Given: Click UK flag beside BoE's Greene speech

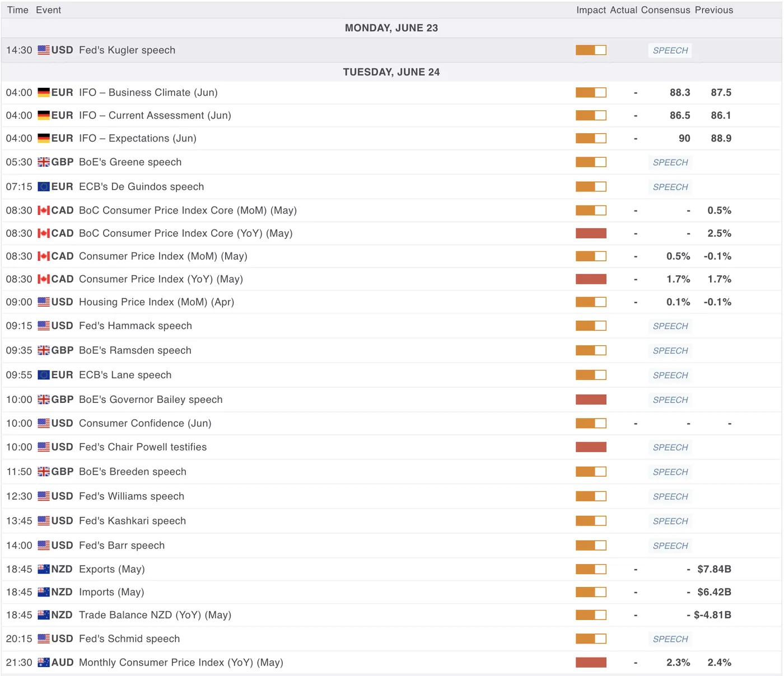Looking at the screenshot, I should click(44, 162).
